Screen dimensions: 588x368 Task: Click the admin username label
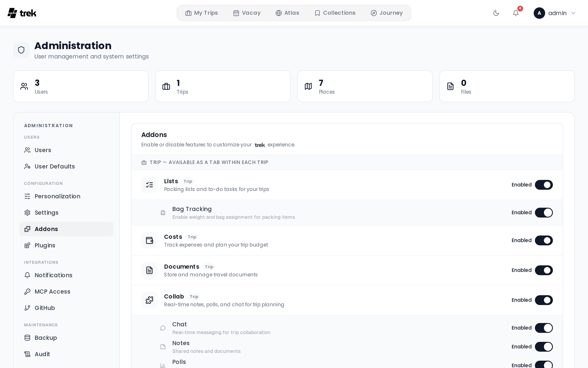[557, 13]
